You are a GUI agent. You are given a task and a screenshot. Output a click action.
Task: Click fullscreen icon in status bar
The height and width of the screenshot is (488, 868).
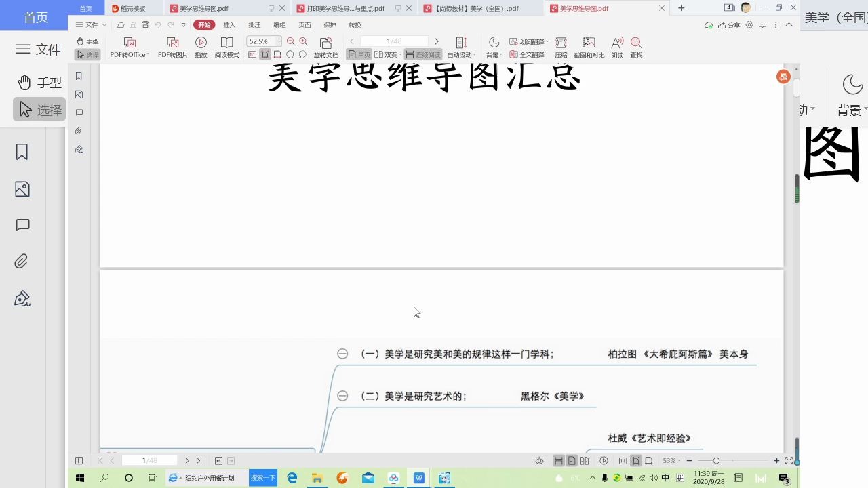click(x=789, y=460)
